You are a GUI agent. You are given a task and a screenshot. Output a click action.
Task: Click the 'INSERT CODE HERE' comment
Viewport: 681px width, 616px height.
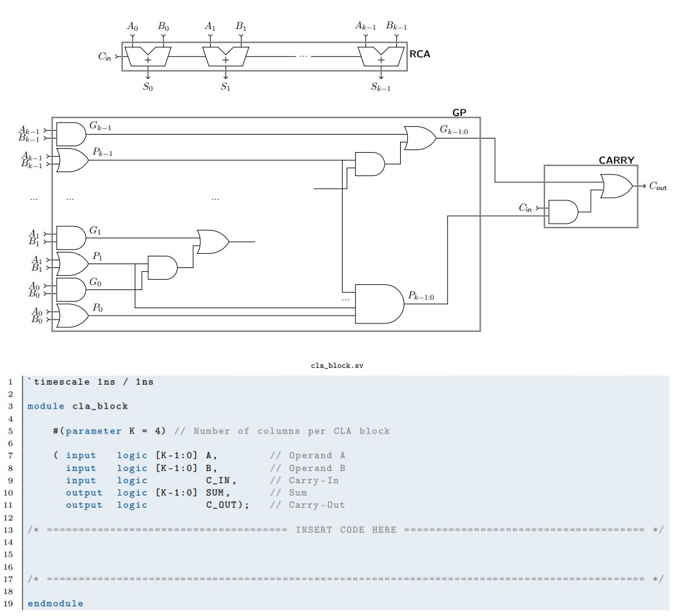[346, 530]
